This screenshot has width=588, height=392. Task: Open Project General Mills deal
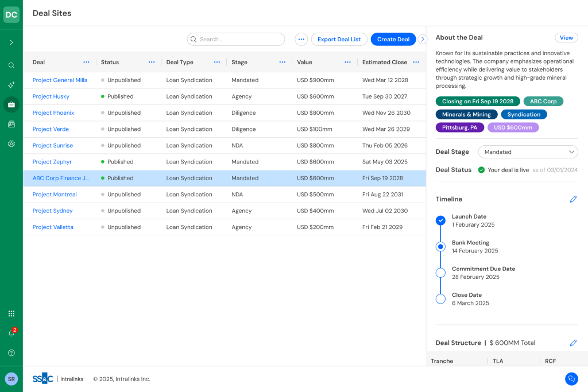coord(60,80)
